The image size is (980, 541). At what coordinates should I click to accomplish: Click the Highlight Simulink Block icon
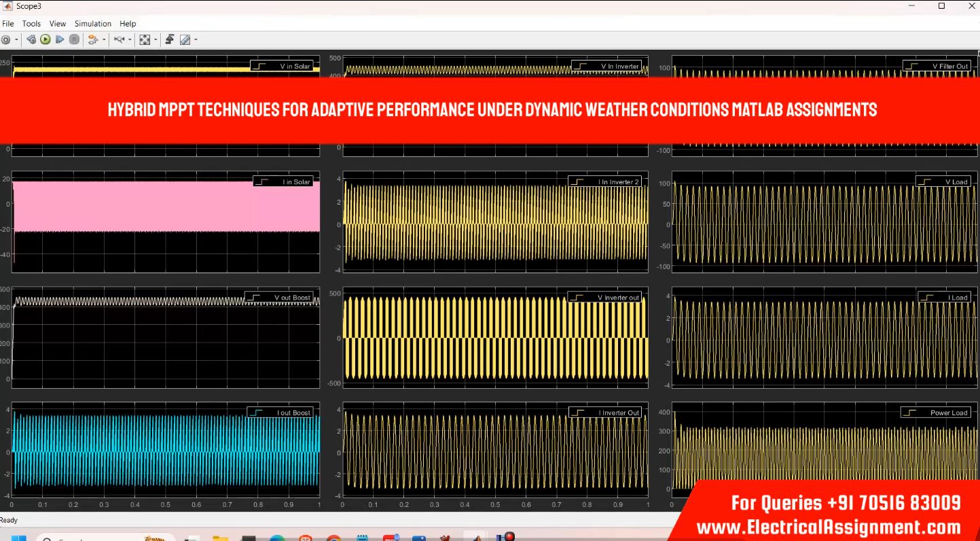(x=93, y=39)
